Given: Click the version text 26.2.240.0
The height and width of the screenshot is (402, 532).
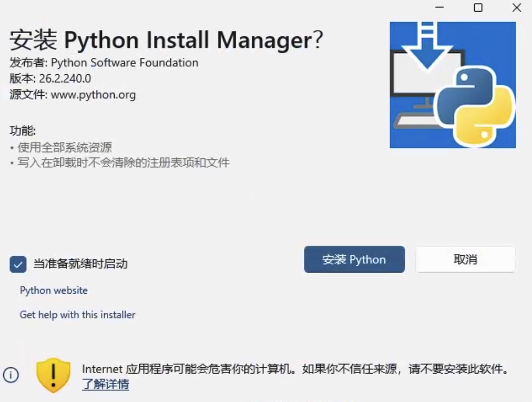Looking at the screenshot, I should click(65, 78).
